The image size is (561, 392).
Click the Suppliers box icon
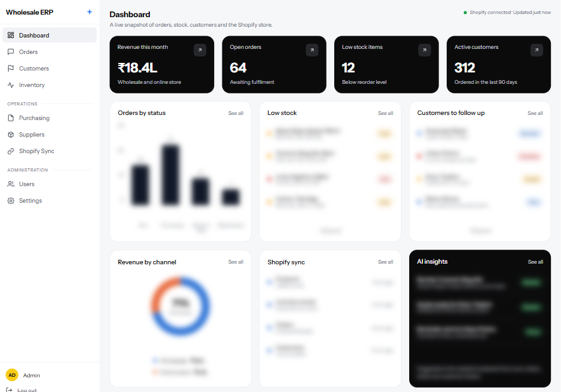[x=11, y=134]
